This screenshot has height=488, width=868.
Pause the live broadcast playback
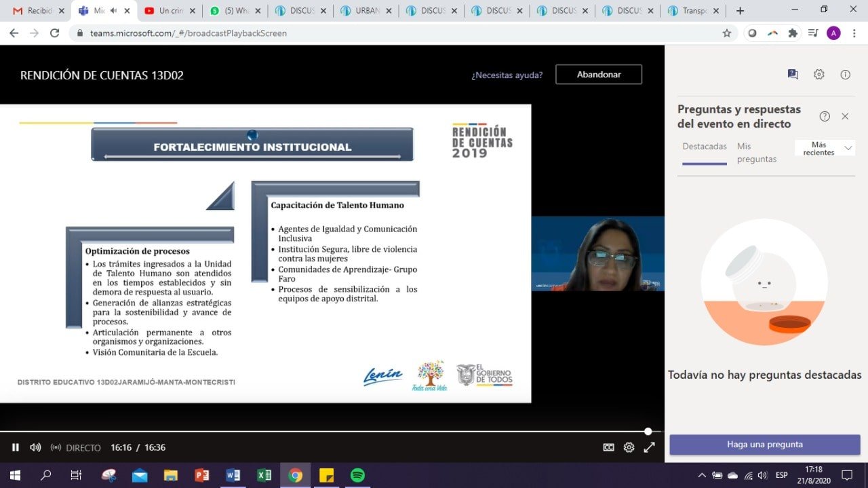coord(16,447)
